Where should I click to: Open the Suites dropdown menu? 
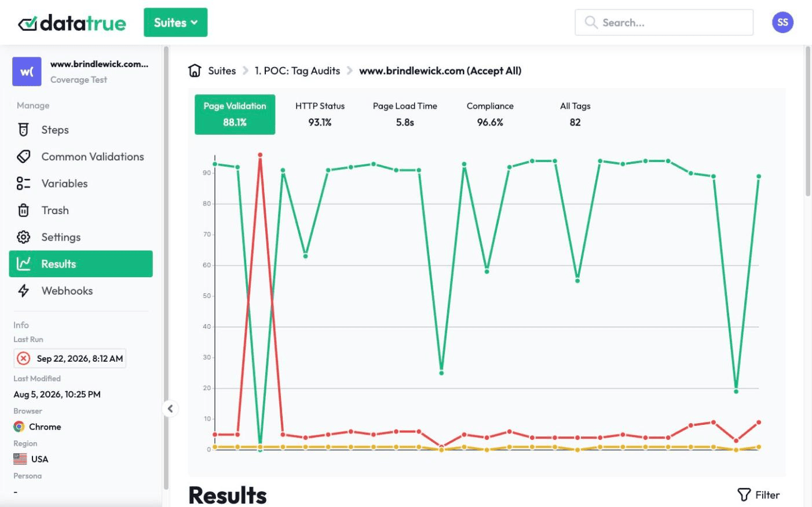[175, 23]
